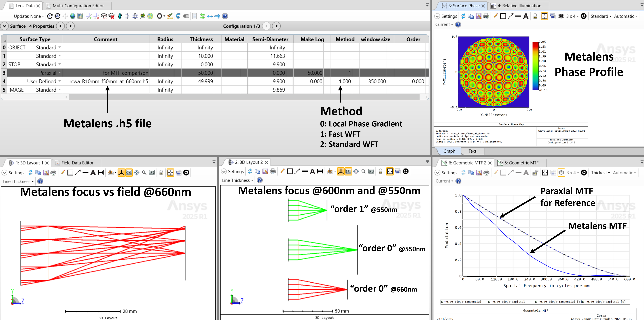
Task: Open Lens Data editor help icon
Action: (x=225, y=16)
